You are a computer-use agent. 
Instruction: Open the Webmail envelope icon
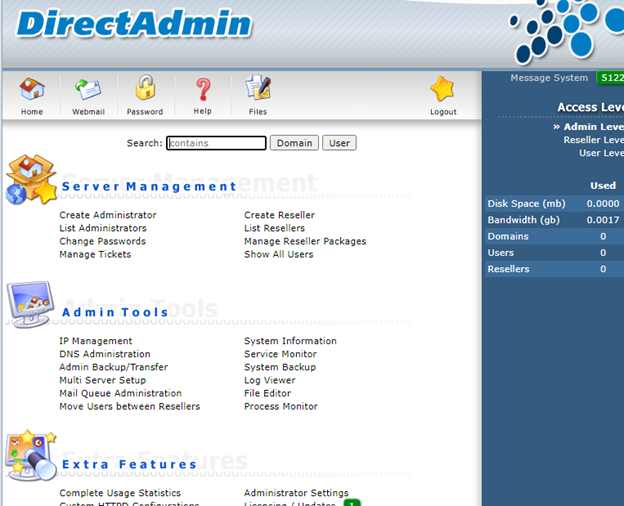[x=88, y=89]
